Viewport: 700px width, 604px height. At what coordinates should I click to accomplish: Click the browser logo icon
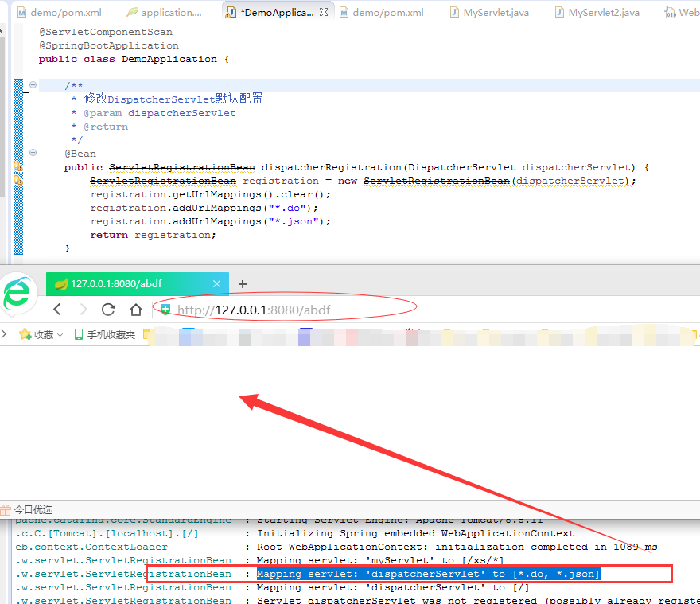(17, 293)
